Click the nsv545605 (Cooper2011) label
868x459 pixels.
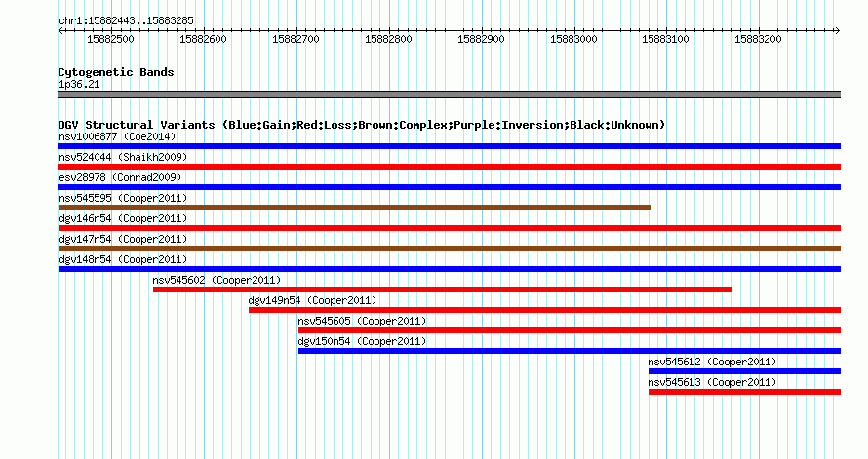pos(362,321)
